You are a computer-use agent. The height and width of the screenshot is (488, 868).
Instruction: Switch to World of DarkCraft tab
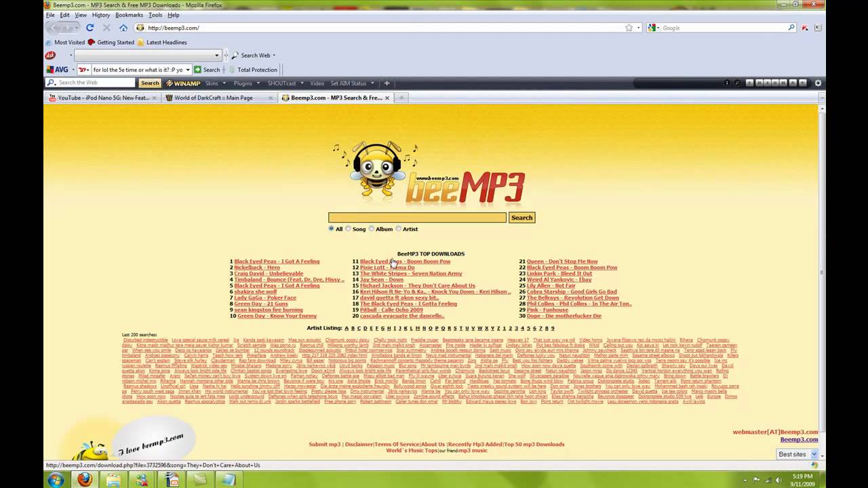pyautogui.click(x=219, y=98)
